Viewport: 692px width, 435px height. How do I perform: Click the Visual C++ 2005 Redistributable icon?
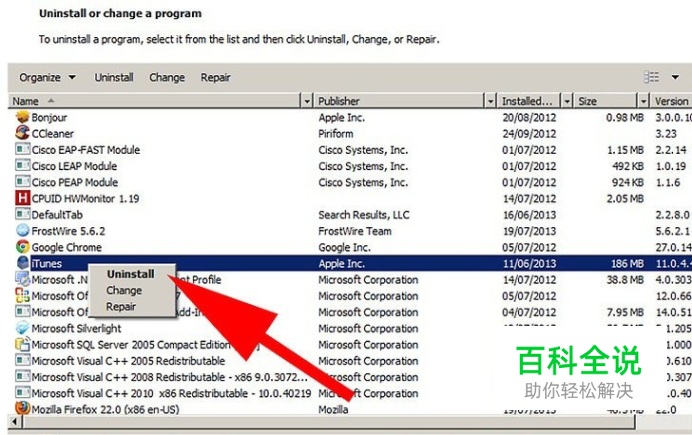pyautogui.click(x=22, y=360)
